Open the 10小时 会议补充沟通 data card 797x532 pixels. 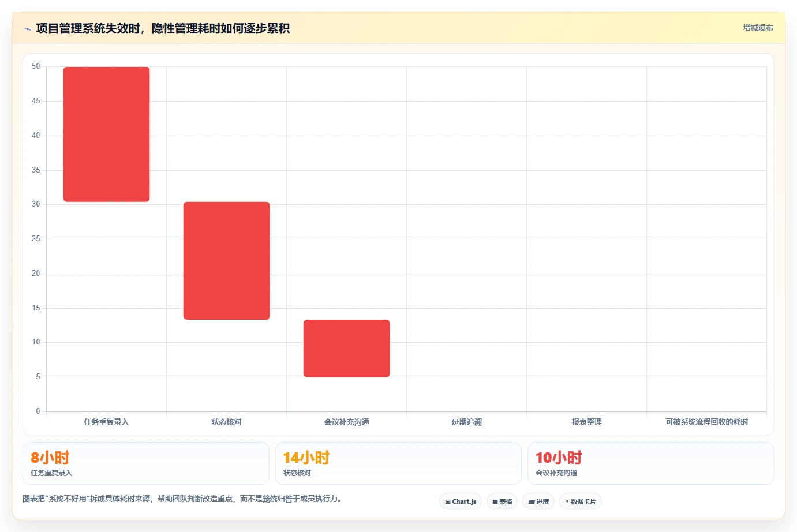click(x=651, y=463)
